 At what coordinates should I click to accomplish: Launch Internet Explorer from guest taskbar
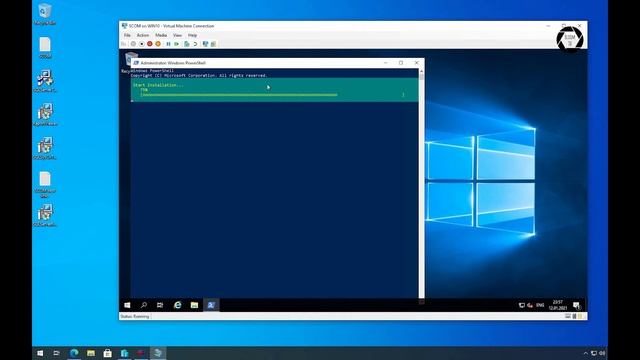[x=178, y=305]
